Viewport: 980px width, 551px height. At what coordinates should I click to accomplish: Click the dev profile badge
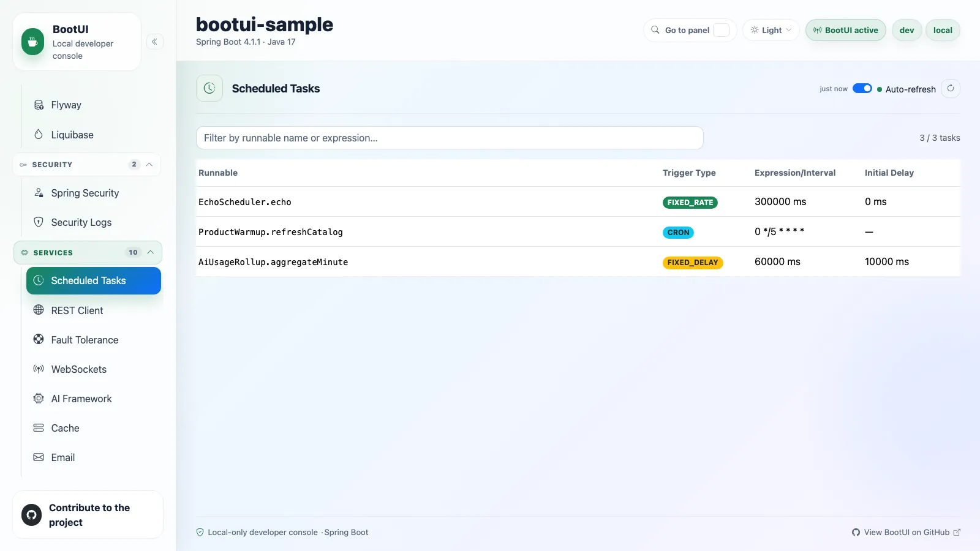click(907, 30)
